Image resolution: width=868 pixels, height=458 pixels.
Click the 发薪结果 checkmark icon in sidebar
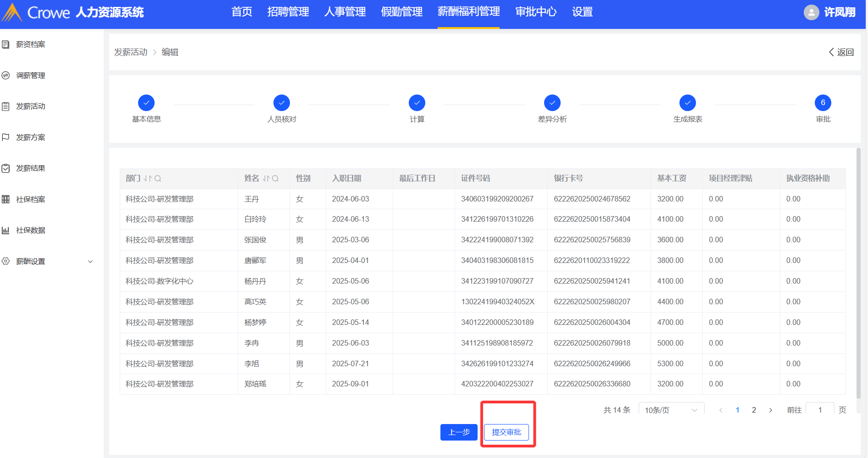click(6, 168)
